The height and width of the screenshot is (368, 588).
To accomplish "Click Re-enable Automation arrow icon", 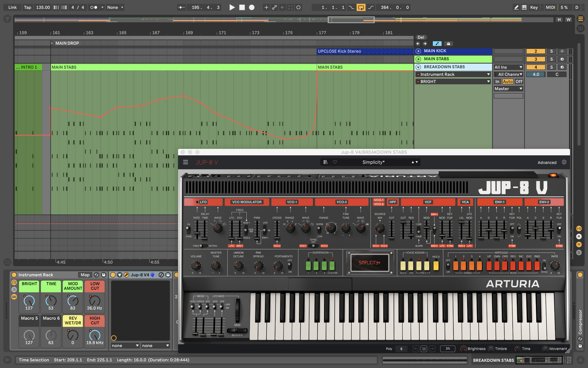I will point(282,7).
